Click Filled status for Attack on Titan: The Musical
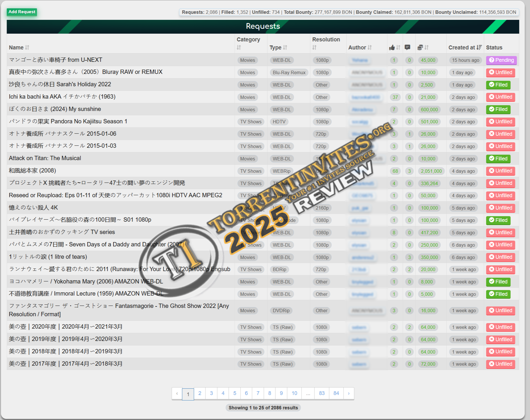 click(x=498, y=159)
